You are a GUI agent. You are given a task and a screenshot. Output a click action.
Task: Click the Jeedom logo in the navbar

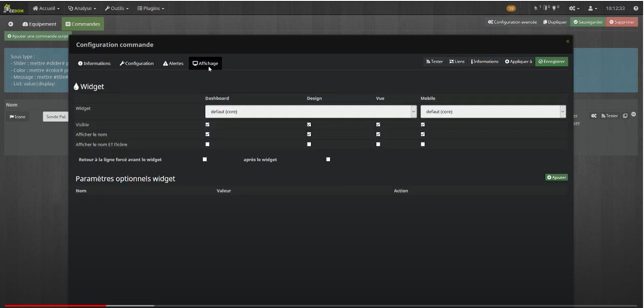pyautogui.click(x=14, y=9)
